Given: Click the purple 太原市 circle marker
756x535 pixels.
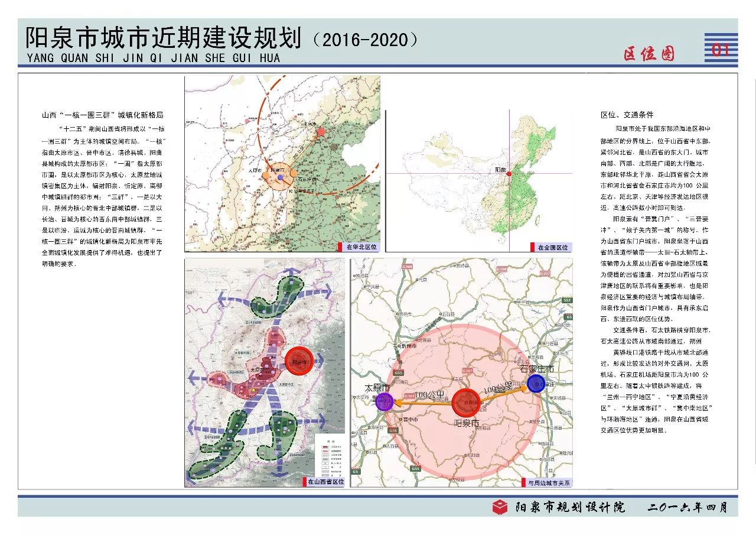Looking at the screenshot, I should click(x=385, y=402).
